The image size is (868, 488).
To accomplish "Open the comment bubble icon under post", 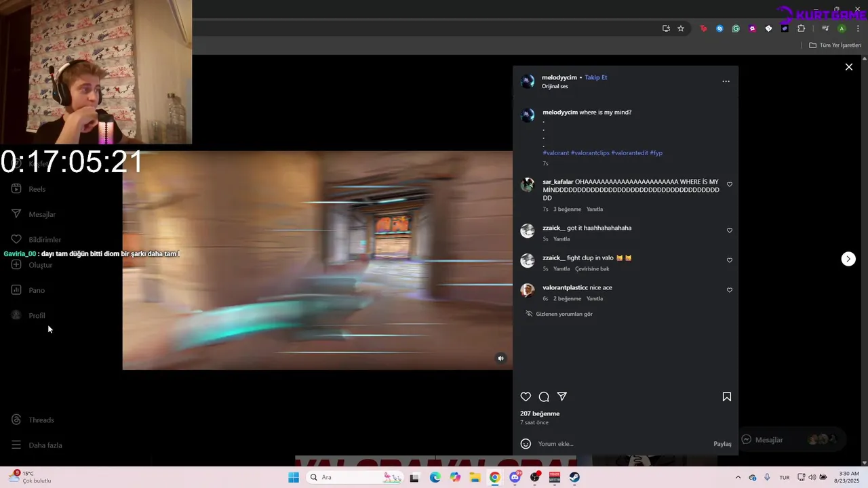I will click(x=544, y=396).
